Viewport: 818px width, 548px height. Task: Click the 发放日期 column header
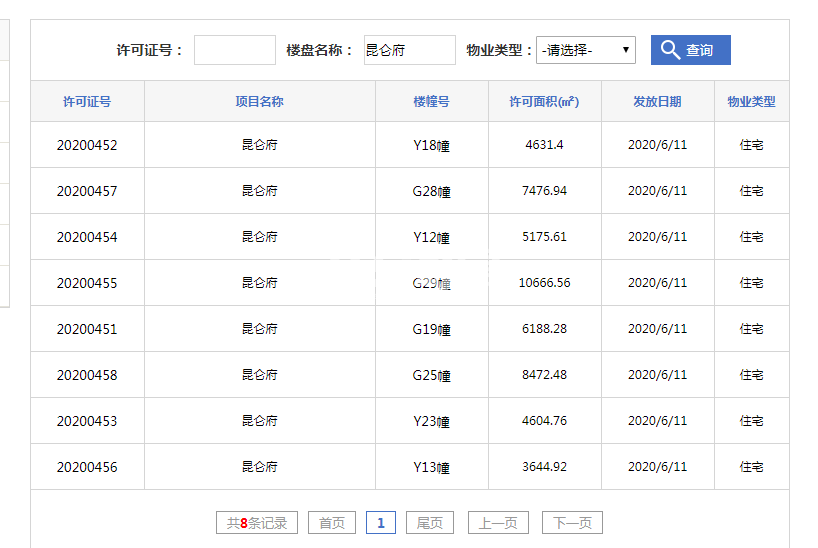pyautogui.click(x=657, y=101)
